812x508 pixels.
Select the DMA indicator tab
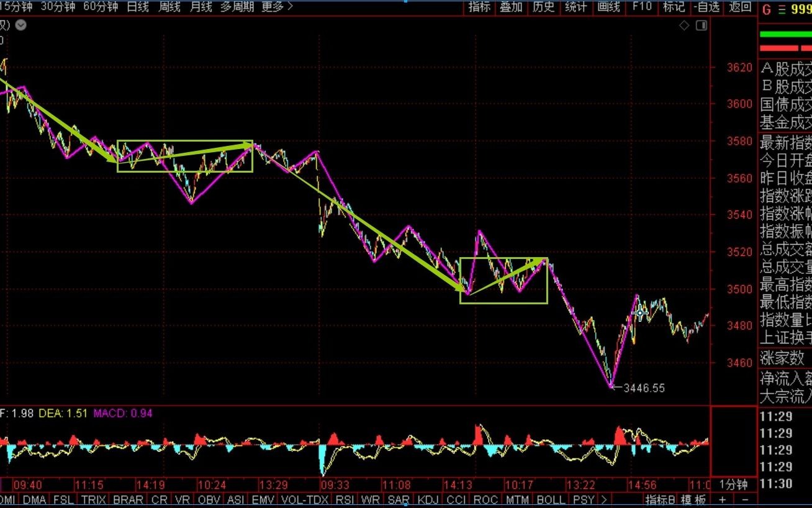point(35,499)
